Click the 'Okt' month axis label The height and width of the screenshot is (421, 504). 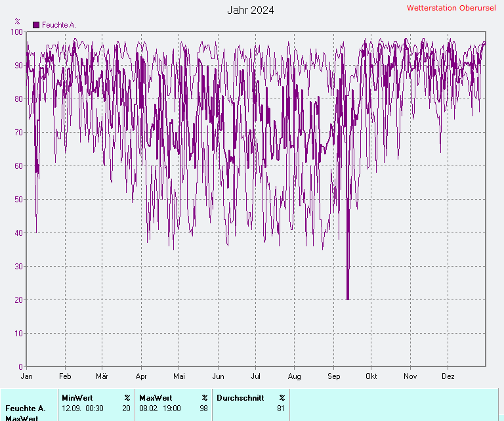(371, 376)
